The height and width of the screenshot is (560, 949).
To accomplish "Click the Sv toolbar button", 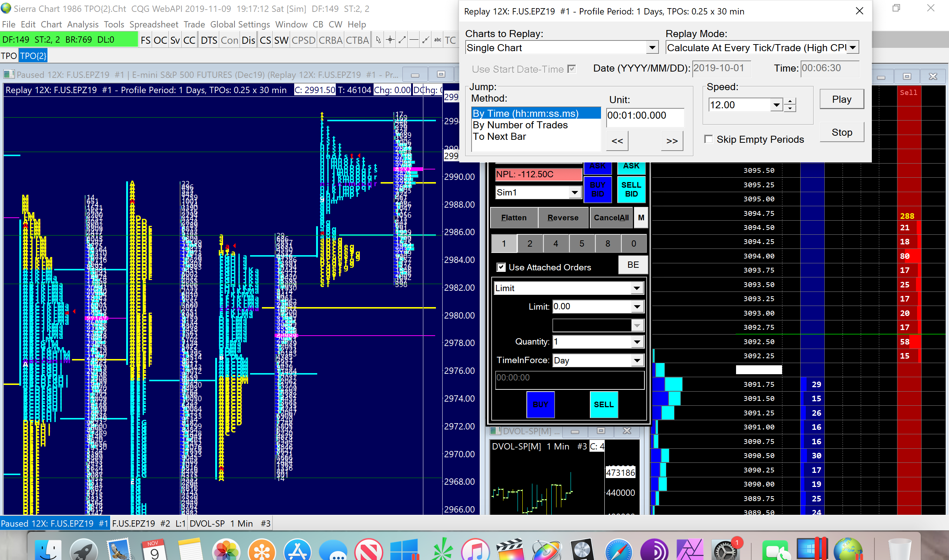I will tap(175, 40).
